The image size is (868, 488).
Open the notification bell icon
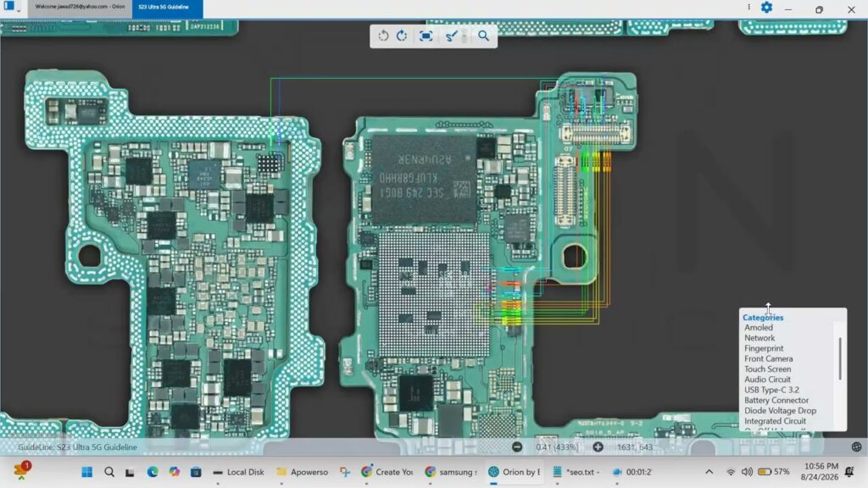[x=849, y=472]
